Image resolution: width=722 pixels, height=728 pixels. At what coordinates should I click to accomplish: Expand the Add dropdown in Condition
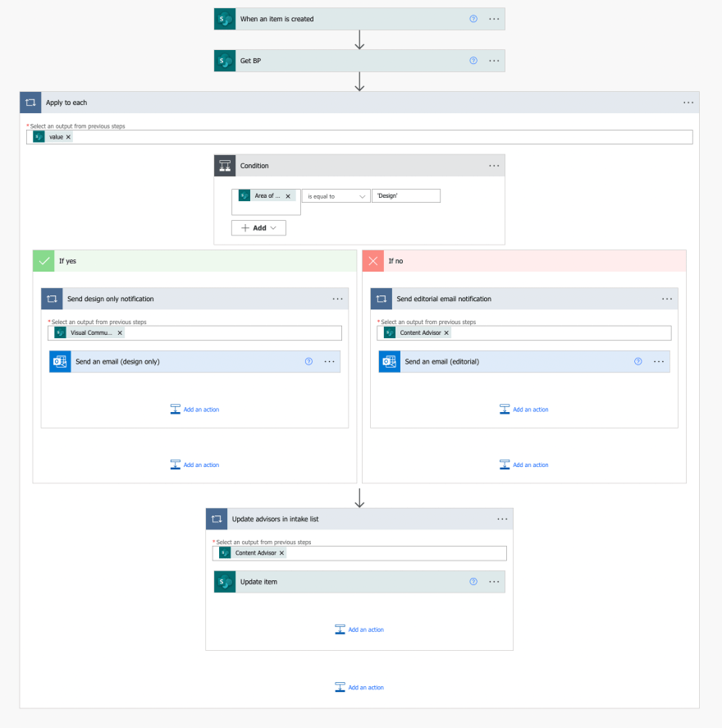pyautogui.click(x=258, y=228)
